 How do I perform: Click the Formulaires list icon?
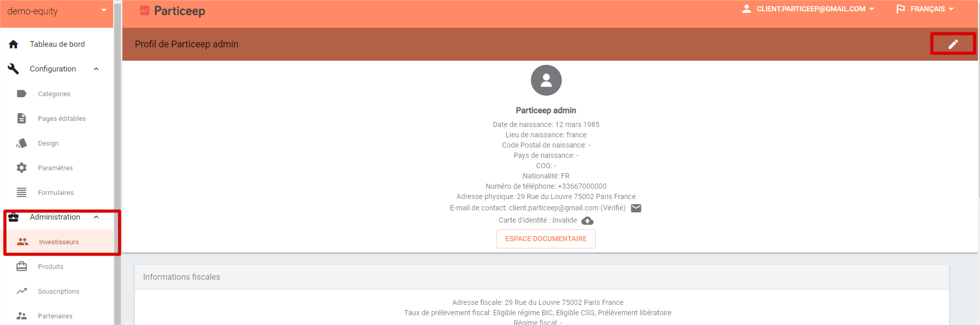point(22,192)
